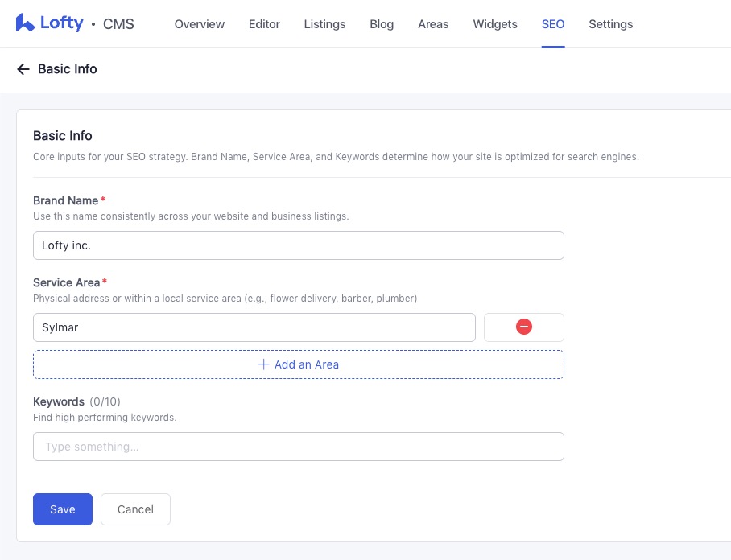Click the Add an Area button
This screenshot has height=560, width=731.
298,364
